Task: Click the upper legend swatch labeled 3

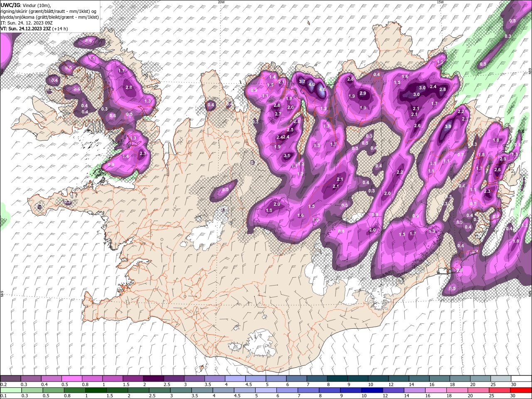Action: pos(194,379)
